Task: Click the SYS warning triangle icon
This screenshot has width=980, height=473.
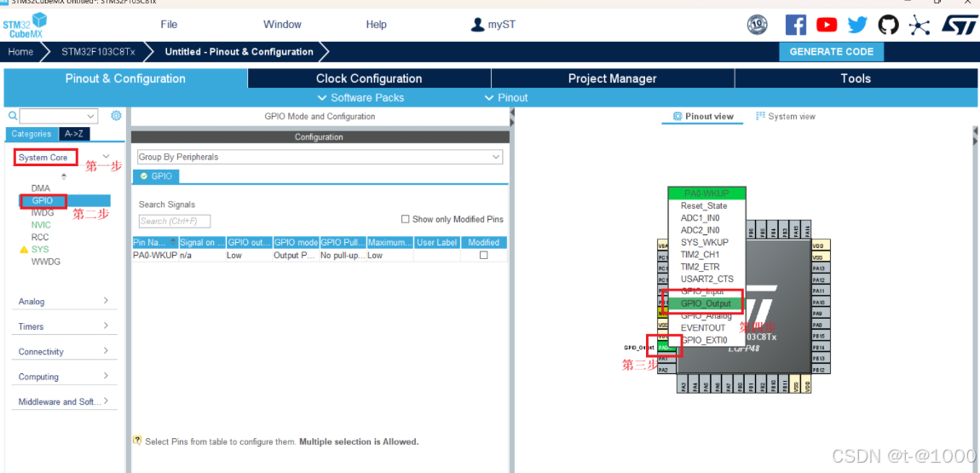Action: point(25,250)
